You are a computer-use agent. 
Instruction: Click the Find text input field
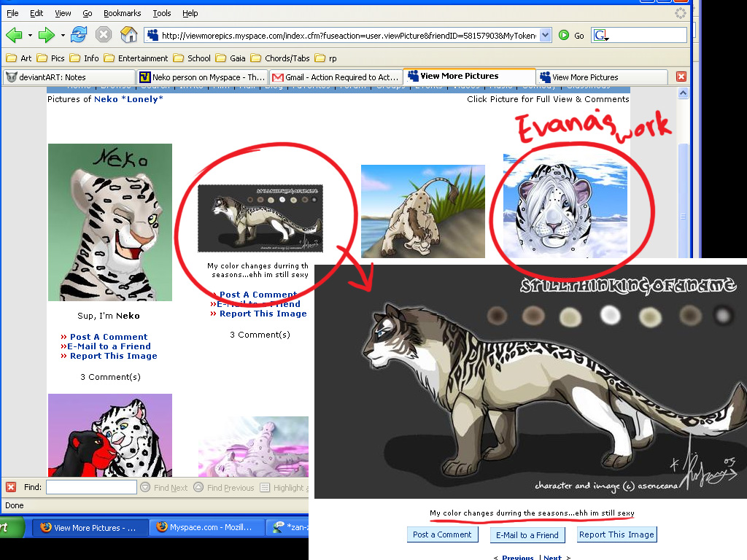[x=91, y=487]
